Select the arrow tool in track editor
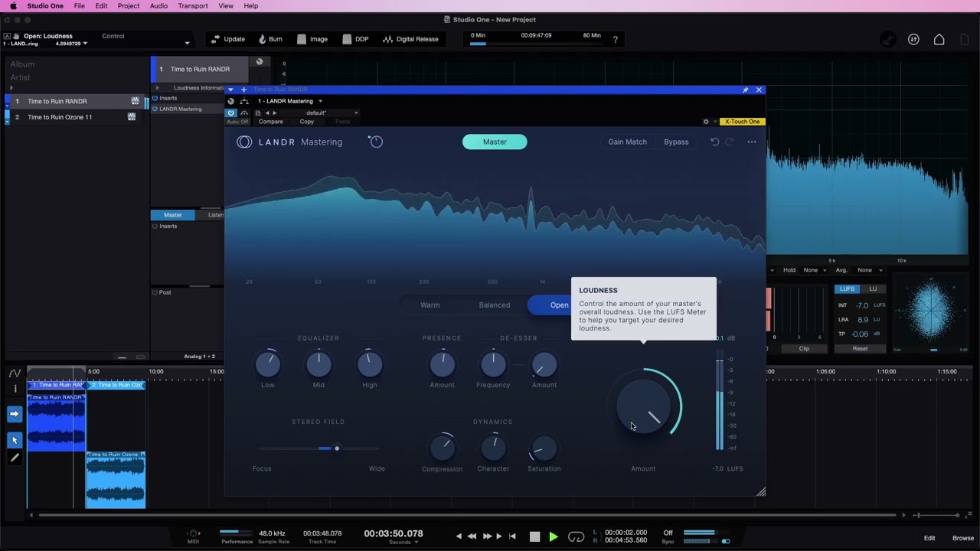Viewport: 980px width, 551px height. (15, 440)
